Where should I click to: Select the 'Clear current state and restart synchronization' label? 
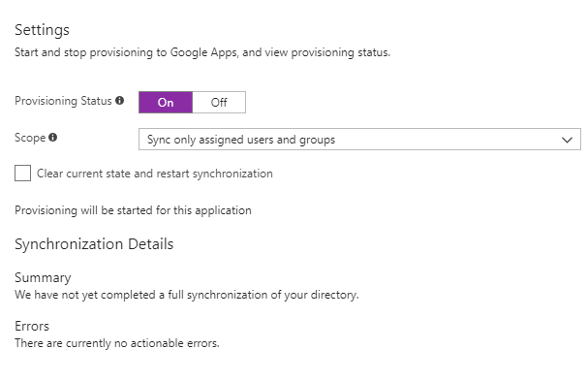[x=154, y=174]
